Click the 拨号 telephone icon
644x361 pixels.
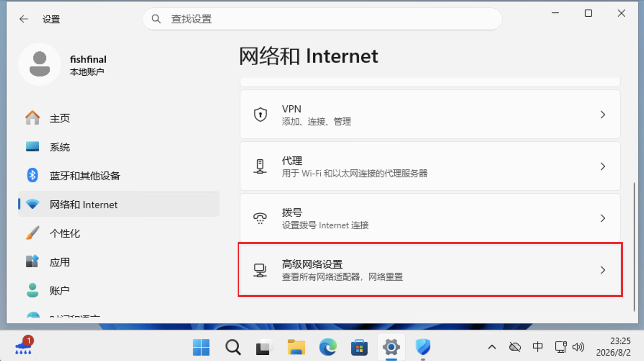pyautogui.click(x=260, y=218)
